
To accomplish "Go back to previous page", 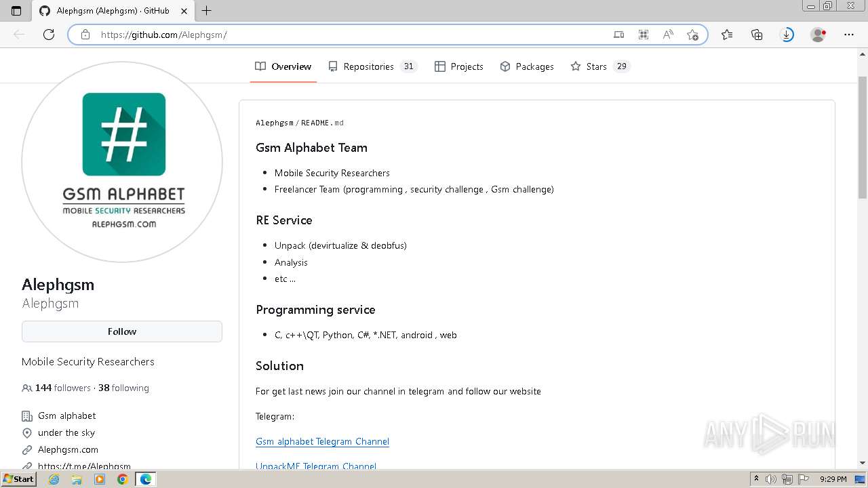I will coord(19,35).
